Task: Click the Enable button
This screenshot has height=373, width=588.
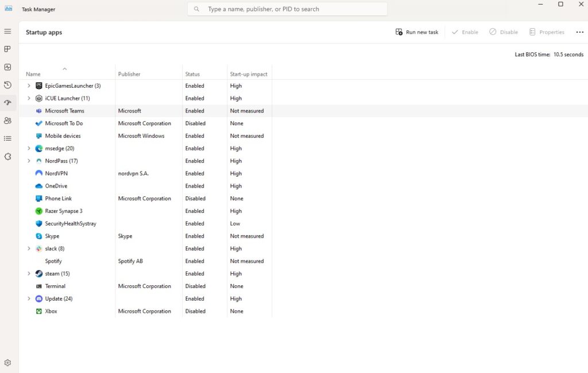Action: (465, 32)
